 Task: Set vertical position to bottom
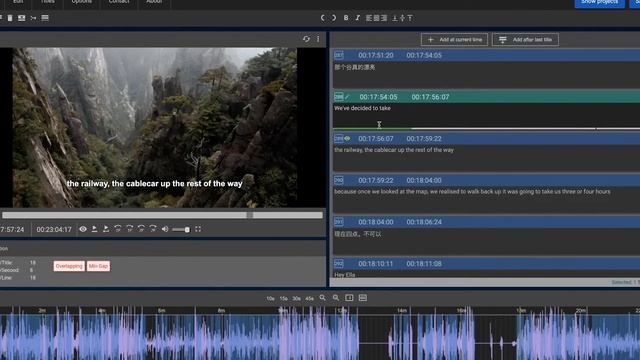pyautogui.click(x=395, y=18)
